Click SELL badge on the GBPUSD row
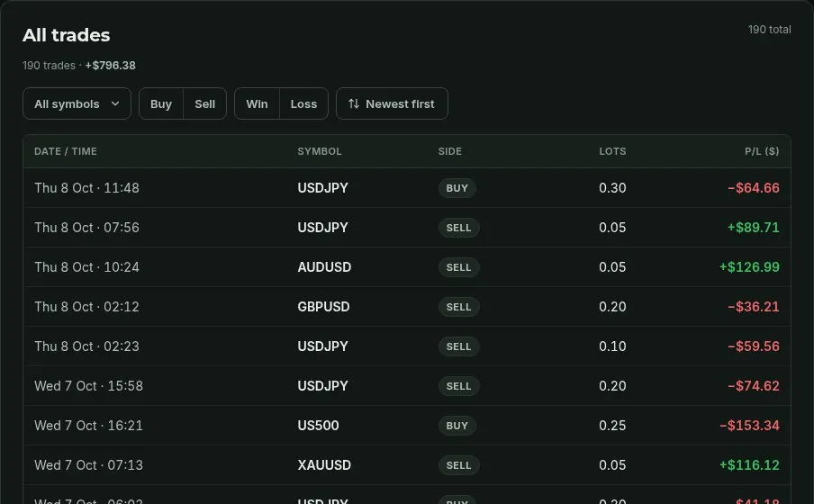The height and width of the screenshot is (504, 814). pyautogui.click(x=458, y=307)
